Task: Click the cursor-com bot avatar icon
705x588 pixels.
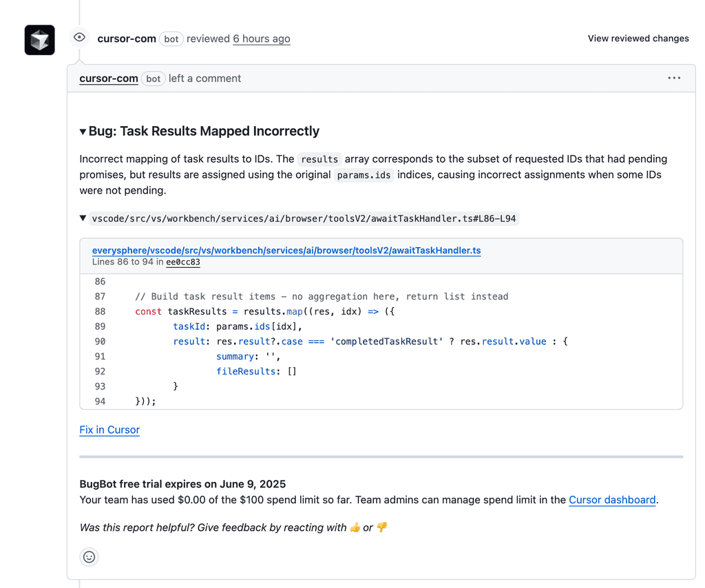Action: (39, 39)
